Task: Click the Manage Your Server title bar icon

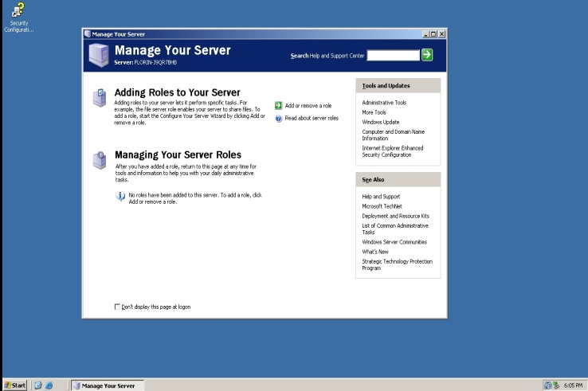Action: tap(88, 34)
